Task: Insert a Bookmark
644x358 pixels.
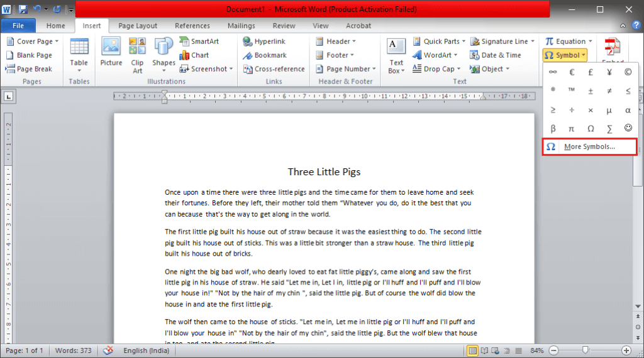Action: tap(264, 55)
